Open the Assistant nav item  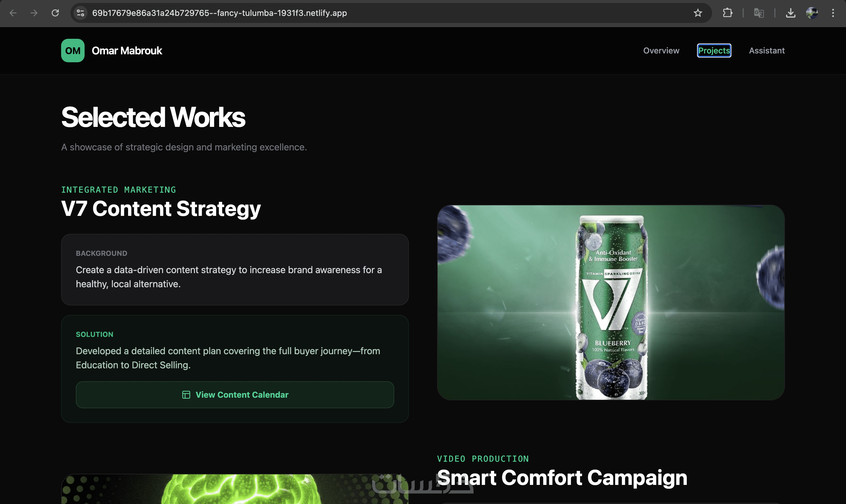[x=766, y=51]
